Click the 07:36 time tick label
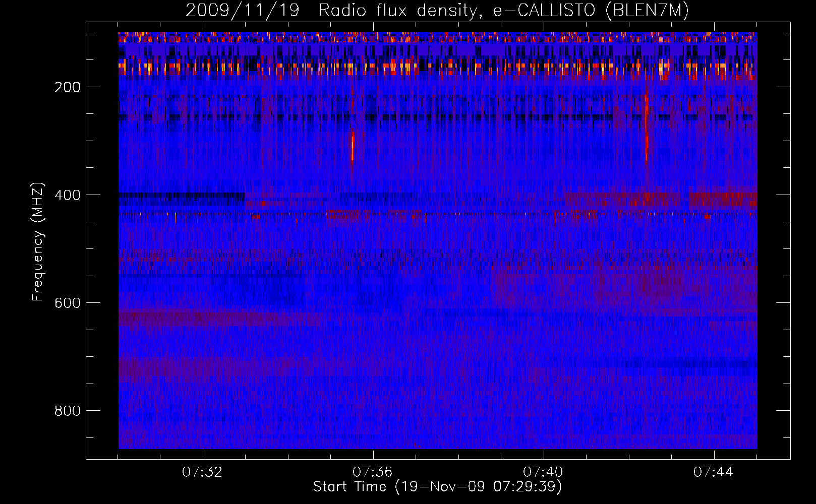Viewport: 816px width, 504px height. 373,472
